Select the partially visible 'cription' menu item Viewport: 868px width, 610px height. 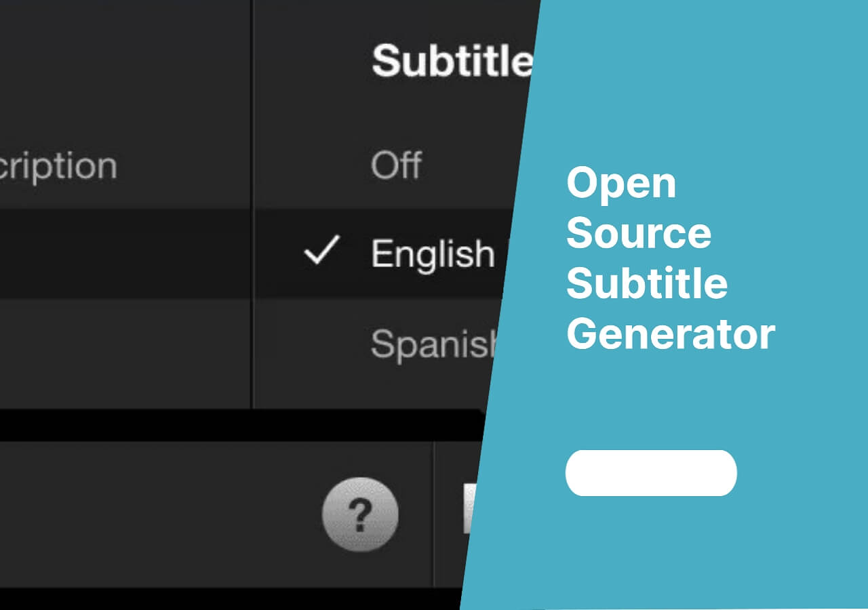(58, 166)
